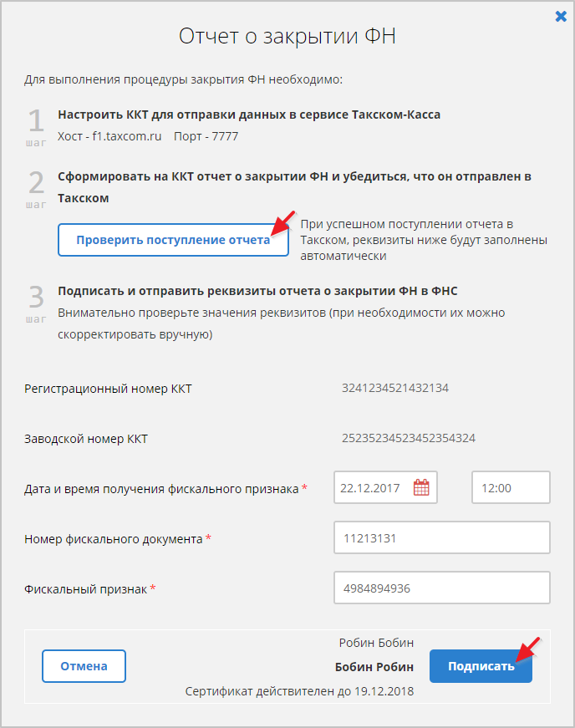Focus the time field showing 12:00
This screenshot has width=575, height=728.
tap(511, 488)
